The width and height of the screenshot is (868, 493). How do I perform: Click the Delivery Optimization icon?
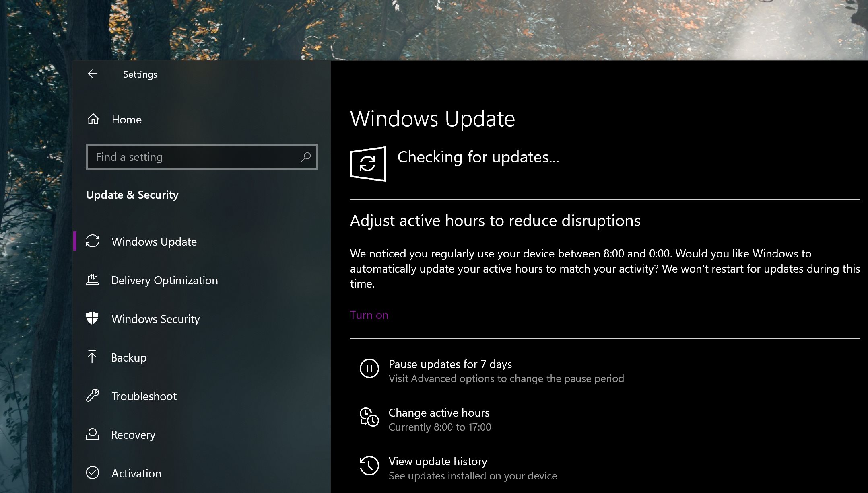(x=93, y=279)
